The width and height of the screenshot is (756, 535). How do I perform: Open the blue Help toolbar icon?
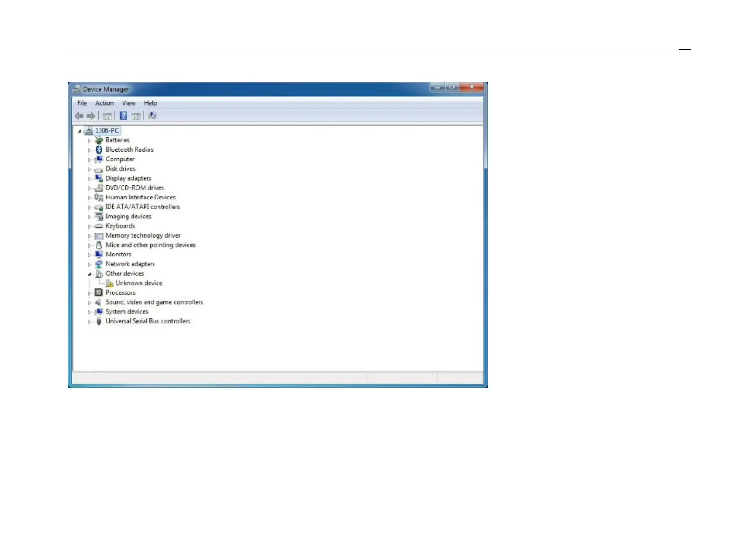pos(123,116)
